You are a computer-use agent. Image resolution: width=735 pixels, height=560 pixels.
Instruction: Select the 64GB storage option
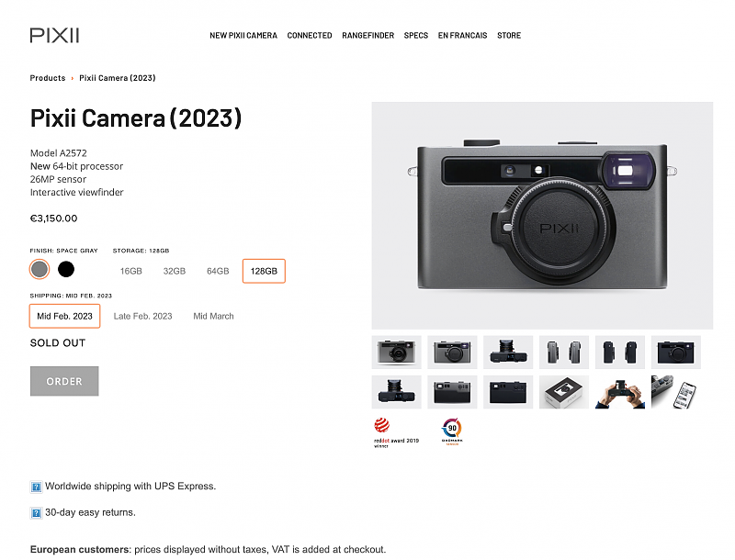(x=218, y=271)
